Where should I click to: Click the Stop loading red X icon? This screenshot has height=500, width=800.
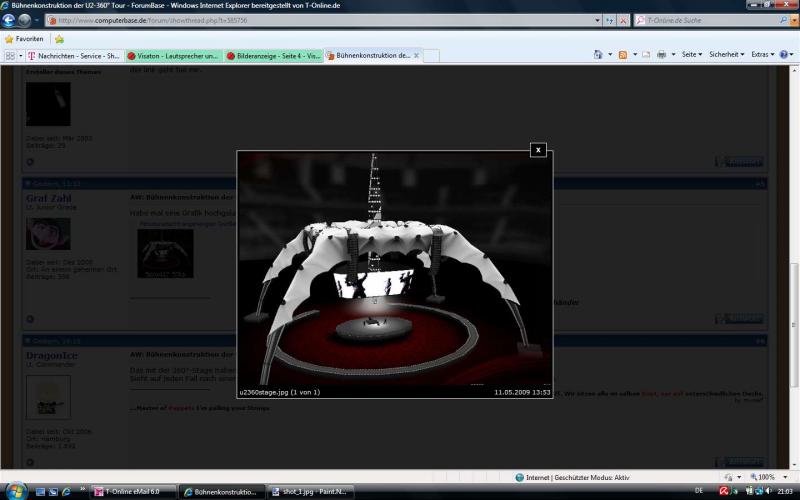point(623,20)
